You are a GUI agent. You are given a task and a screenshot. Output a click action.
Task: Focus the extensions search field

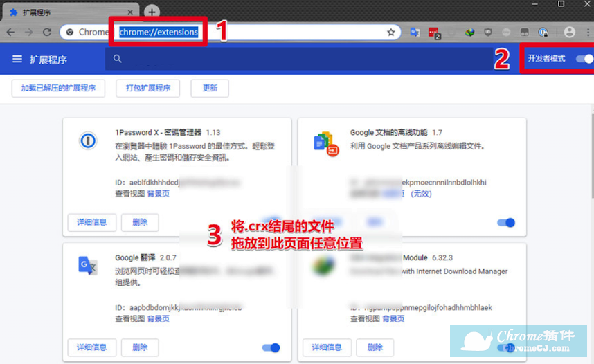(299, 59)
